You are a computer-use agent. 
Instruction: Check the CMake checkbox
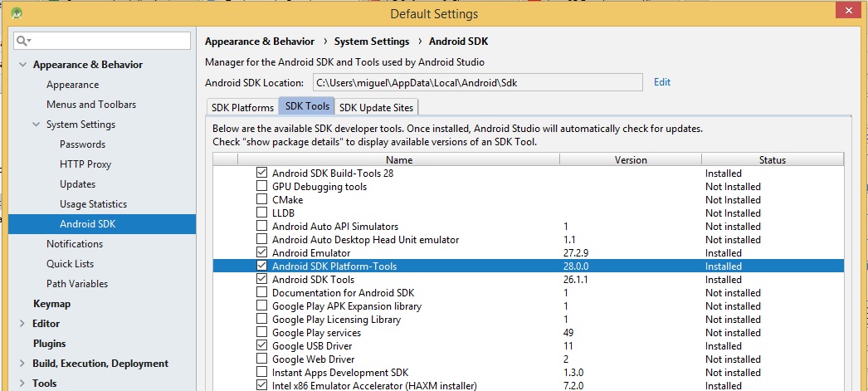click(262, 200)
